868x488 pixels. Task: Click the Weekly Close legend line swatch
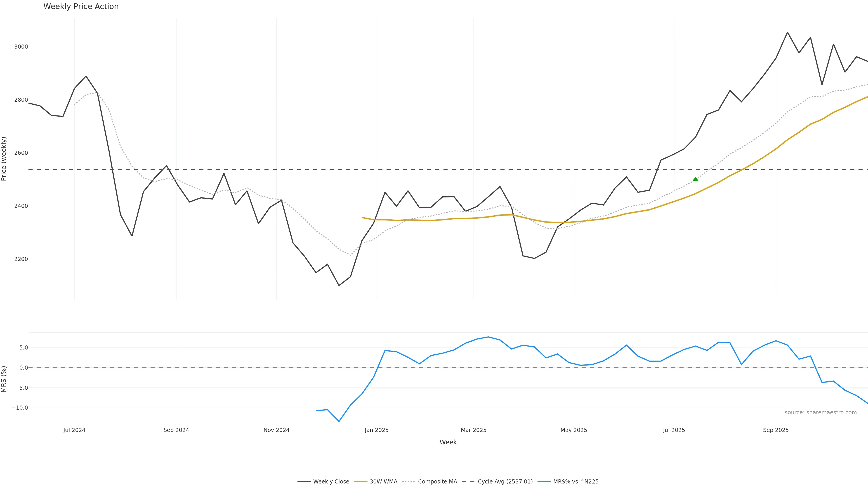pos(304,482)
